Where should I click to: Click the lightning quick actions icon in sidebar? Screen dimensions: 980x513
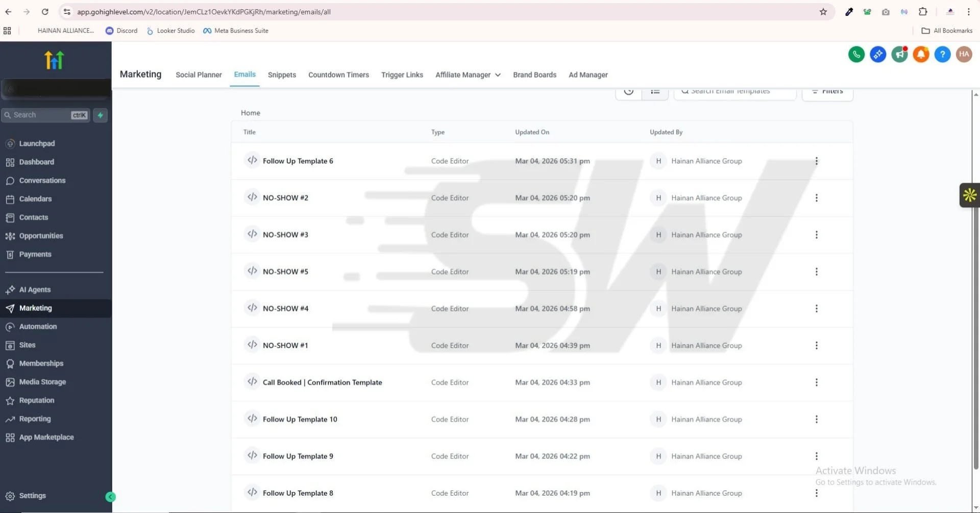coord(101,115)
